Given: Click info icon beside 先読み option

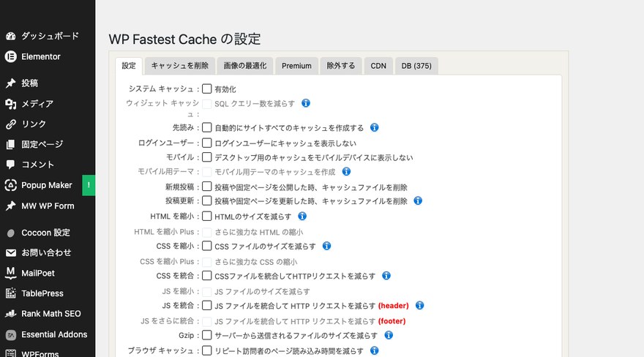Looking at the screenshot, I should point(374,127).
